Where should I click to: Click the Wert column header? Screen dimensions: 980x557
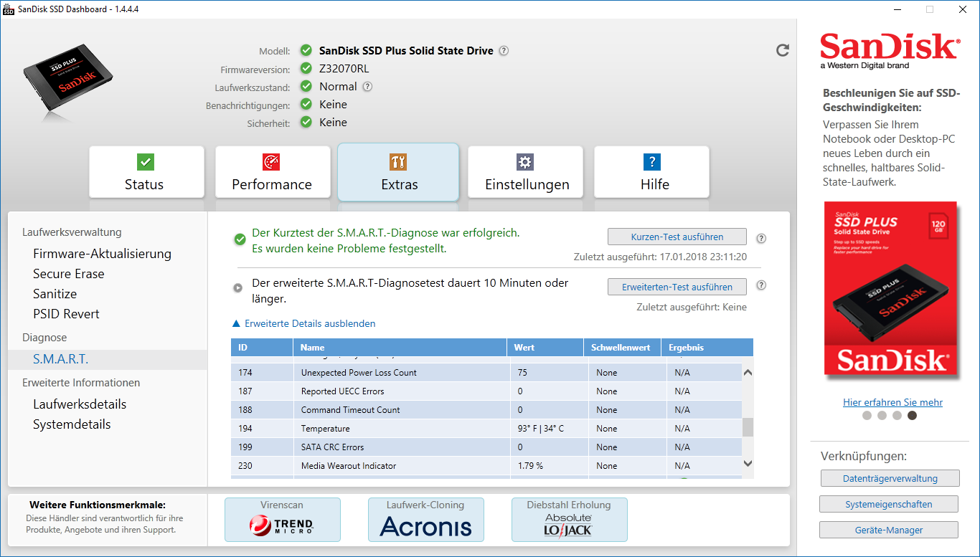[545, 348]
